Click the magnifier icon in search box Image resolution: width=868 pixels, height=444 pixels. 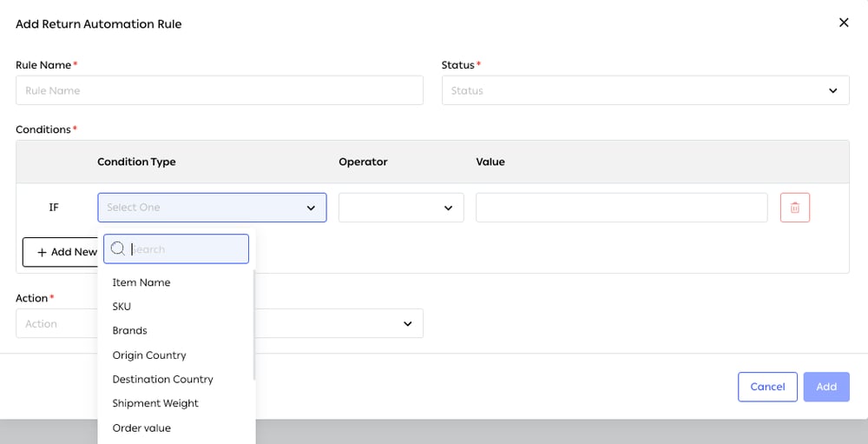[x=117, y=249]
